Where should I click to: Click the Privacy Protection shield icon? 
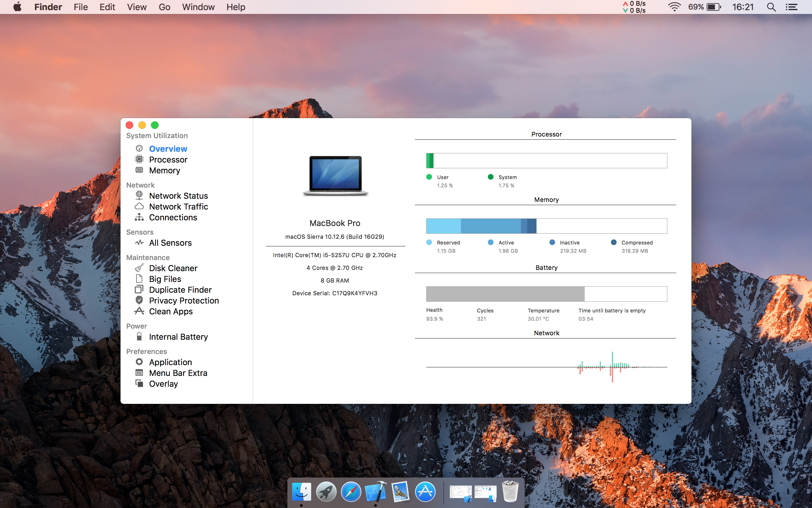pos(139,300)
